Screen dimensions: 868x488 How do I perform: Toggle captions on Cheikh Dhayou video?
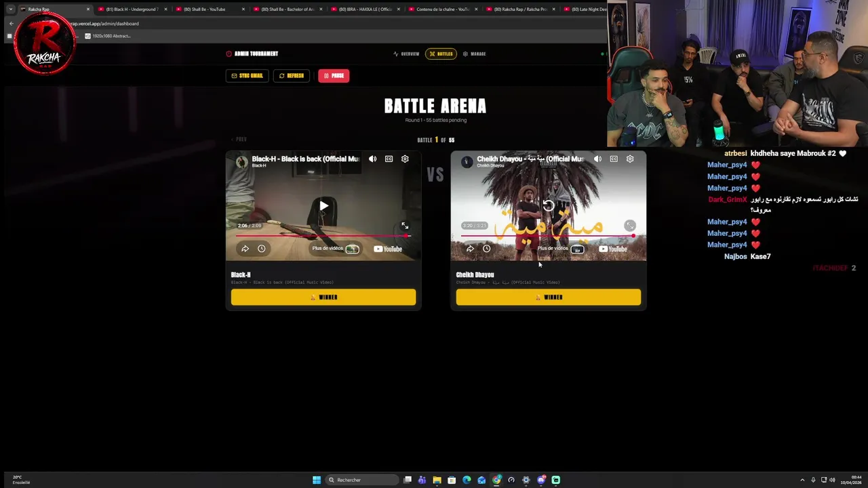click(x=614, y=159)
